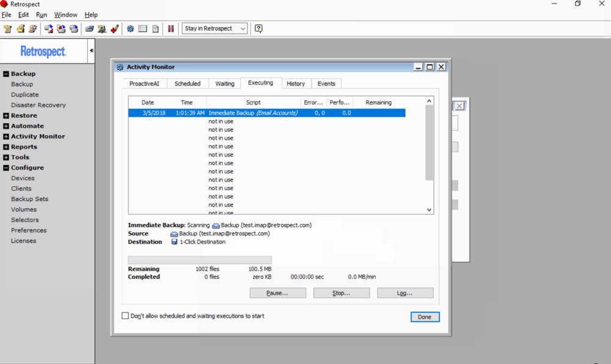Click the blue gear Activity Monitor toolbar icon

[131, 29]
